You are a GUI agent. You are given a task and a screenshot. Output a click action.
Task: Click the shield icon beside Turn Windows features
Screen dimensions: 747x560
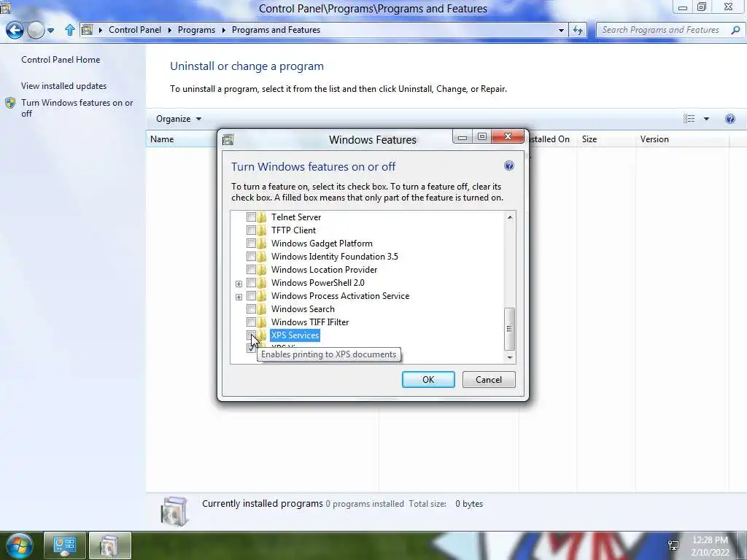pos(10,103)
